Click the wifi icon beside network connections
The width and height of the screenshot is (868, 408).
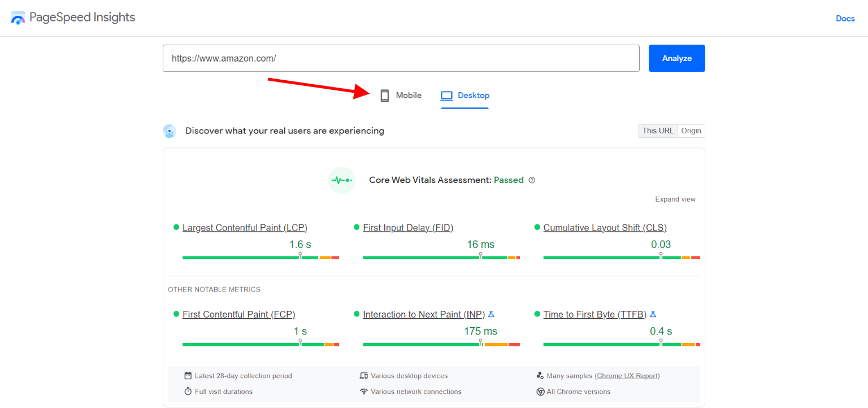(x=364, y=392)
